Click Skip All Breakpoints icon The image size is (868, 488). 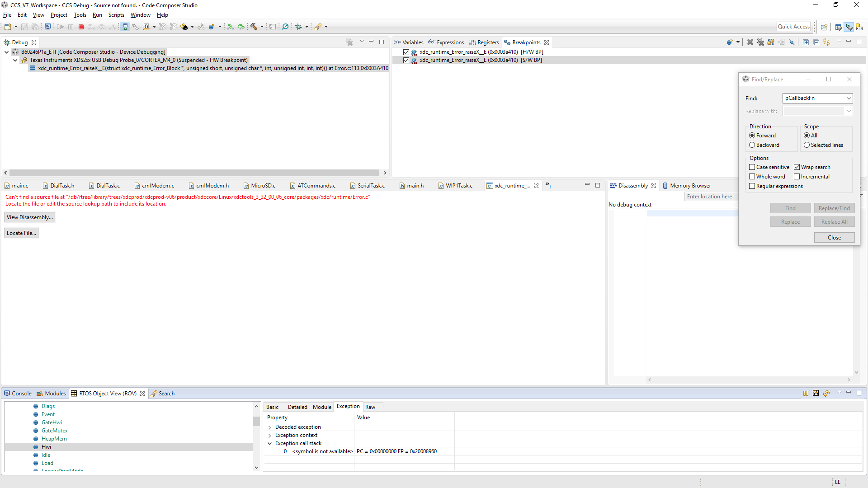(792, 42)
